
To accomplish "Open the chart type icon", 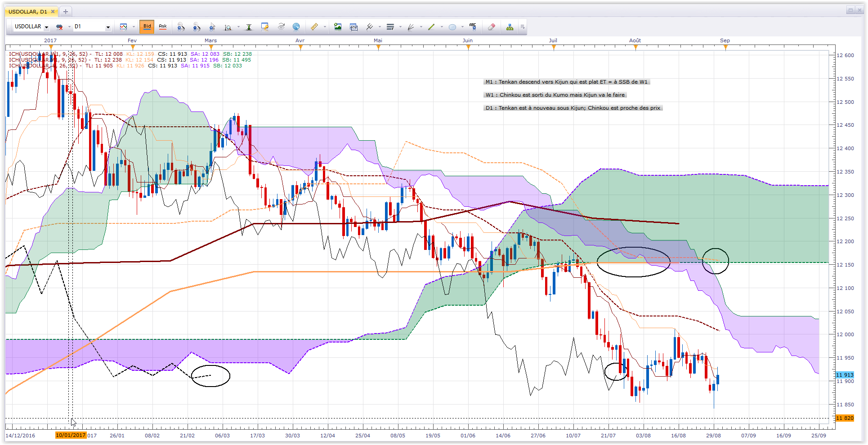I will click(x=124, y=27).
